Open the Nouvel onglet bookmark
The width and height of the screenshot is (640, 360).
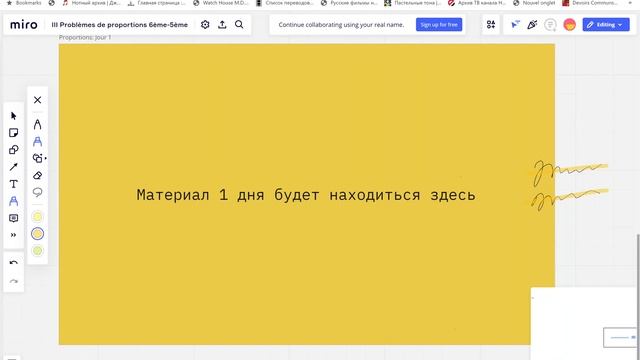(534, 3)
